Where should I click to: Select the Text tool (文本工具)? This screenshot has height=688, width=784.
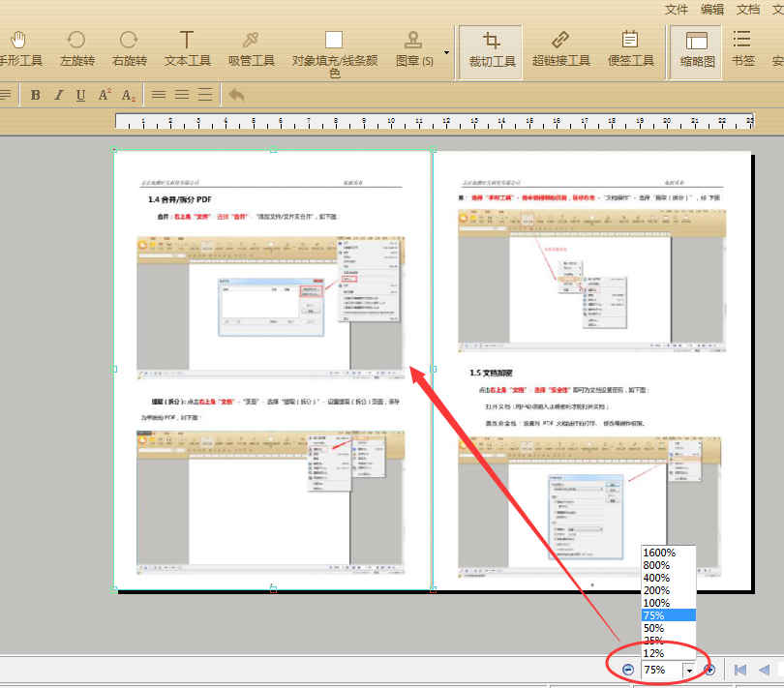click(x=188, y=49)
